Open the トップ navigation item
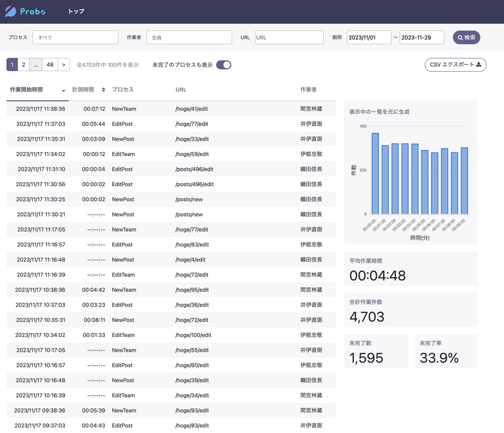 [x=76, y=11]
